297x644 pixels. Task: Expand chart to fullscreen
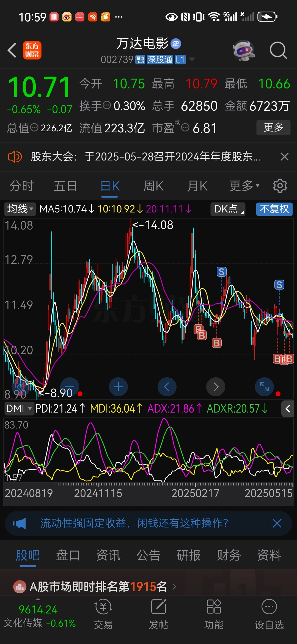(265, 387)
